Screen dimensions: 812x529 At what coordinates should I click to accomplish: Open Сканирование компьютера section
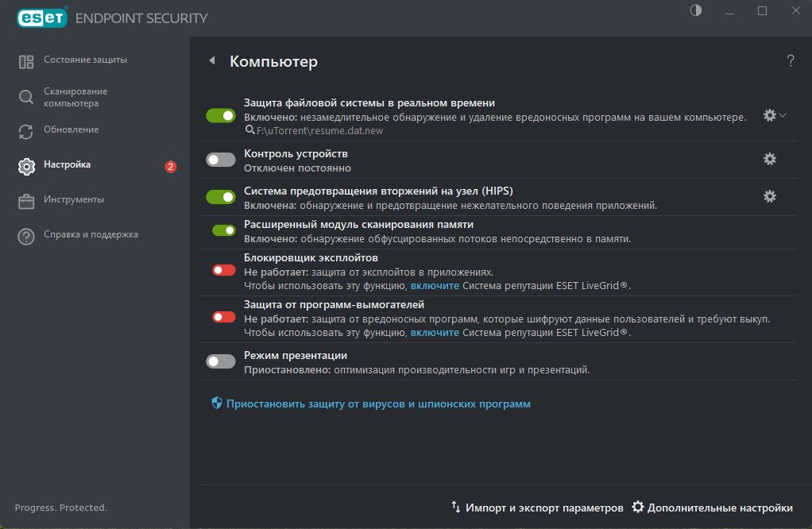pos(75,97)
